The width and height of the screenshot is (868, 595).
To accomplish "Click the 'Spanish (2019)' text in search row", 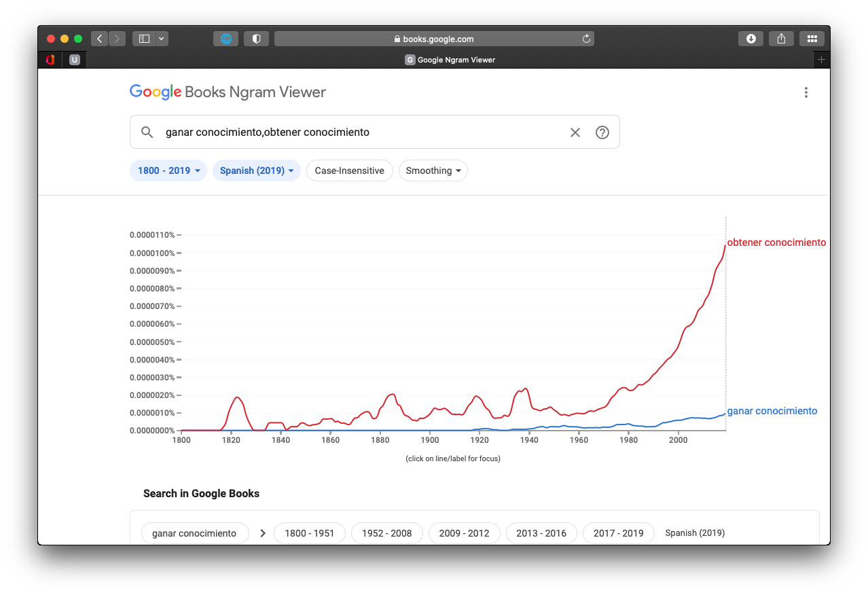I will pyautogui.click(x=695, y=533).
